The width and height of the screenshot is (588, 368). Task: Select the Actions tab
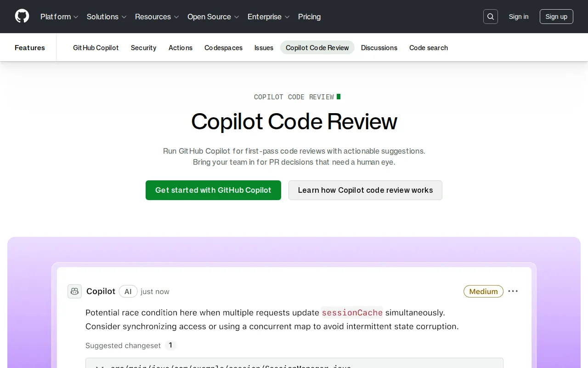tap(181, 48)
